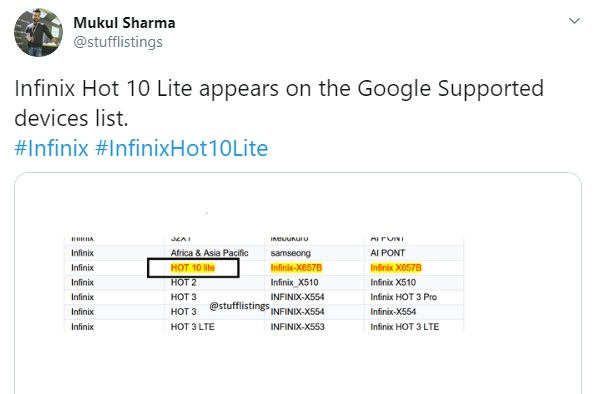Screen dimensions: 595x394
Task: Click the Infinix_X510 cell
Action: (x=294, y=282)
